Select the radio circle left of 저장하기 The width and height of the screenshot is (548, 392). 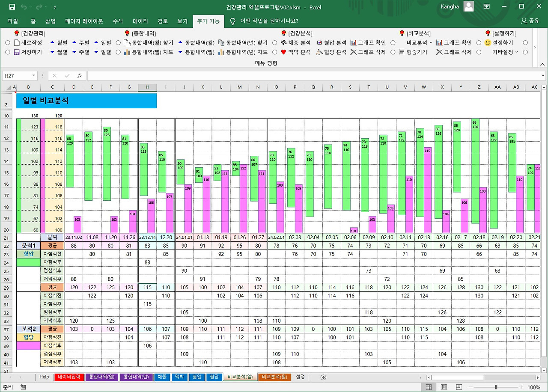8,52
